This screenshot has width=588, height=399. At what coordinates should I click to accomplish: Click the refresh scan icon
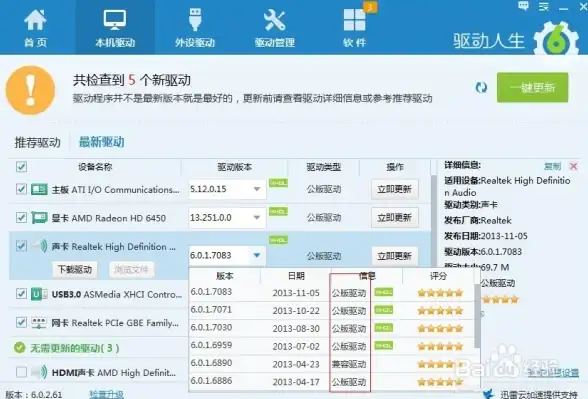[x=481, y=88]
